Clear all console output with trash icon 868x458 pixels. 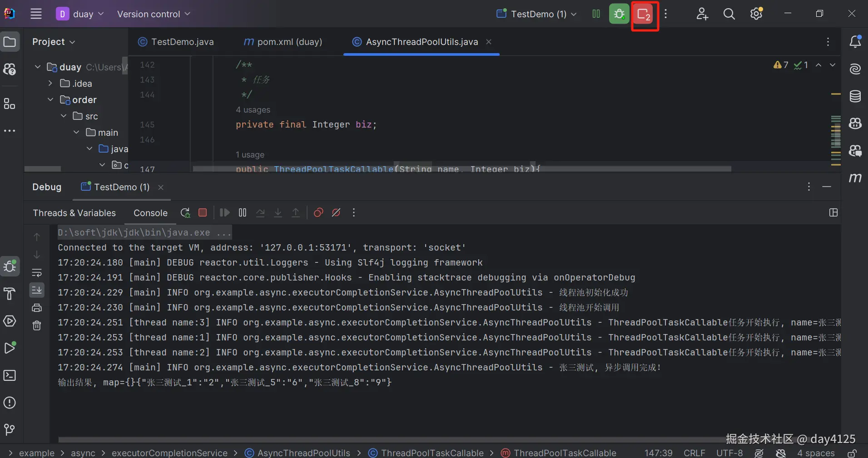[x=37, y=325]
